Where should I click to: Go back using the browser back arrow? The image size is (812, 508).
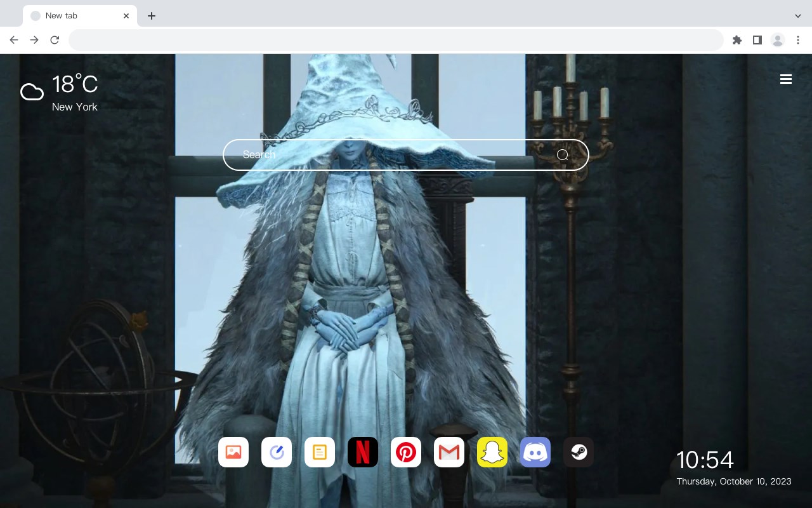pyautogui.click(x=14, y=40)
